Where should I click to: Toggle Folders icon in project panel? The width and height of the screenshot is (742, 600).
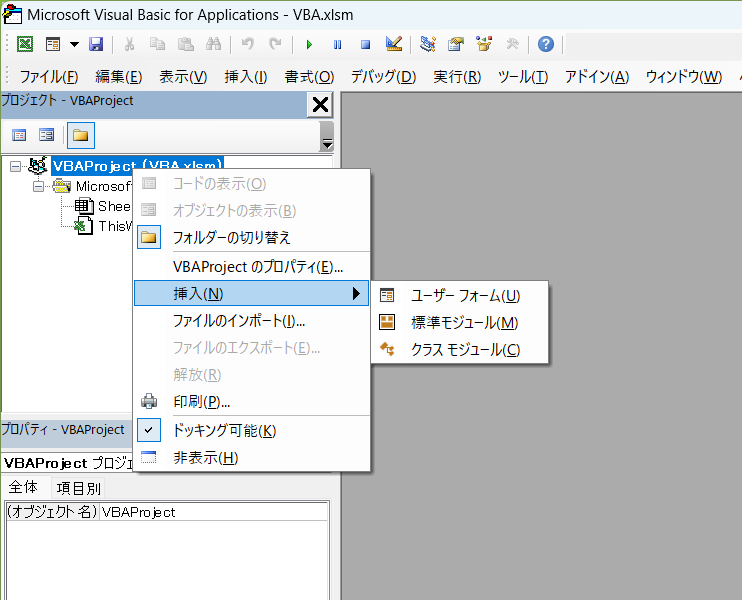pyautogui.click(x=80, y=135)
